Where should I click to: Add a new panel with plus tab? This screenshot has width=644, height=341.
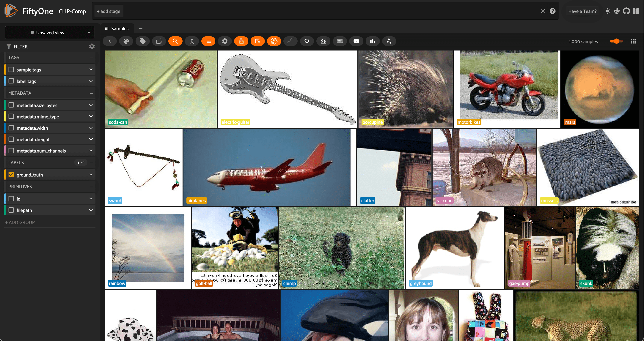[141, 29]
